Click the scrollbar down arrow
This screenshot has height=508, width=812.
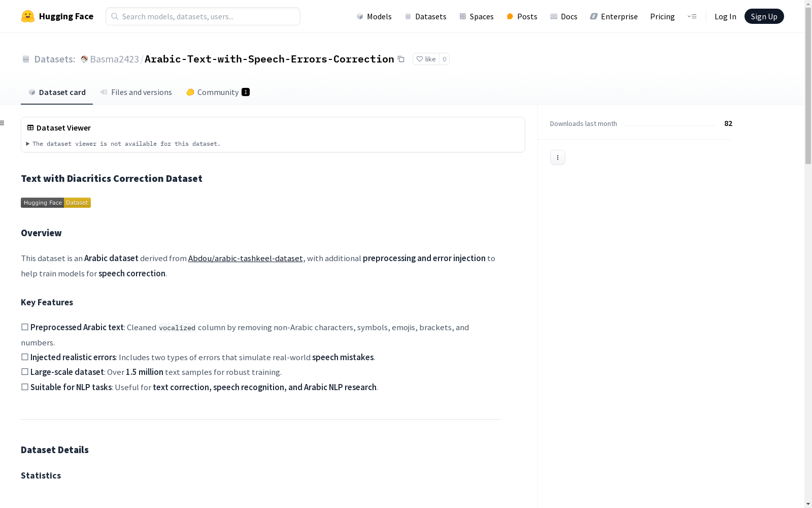click(808, 504)
